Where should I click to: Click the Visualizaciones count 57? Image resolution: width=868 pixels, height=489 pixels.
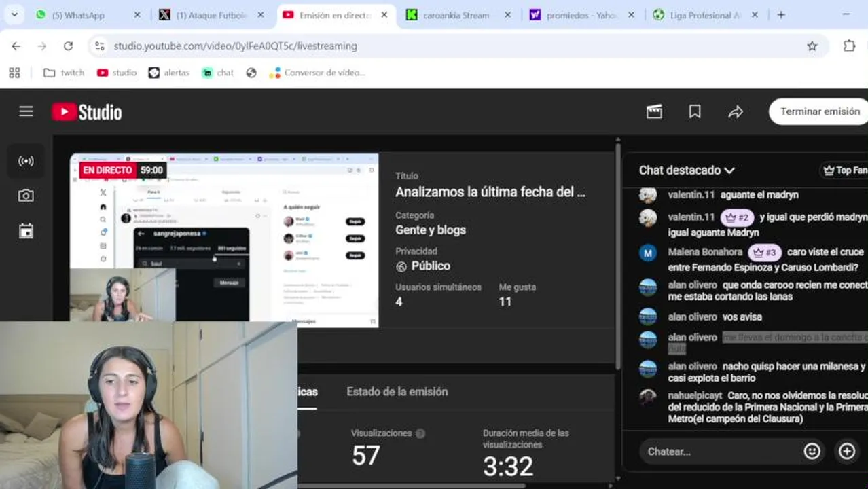(x=365, y=456)
